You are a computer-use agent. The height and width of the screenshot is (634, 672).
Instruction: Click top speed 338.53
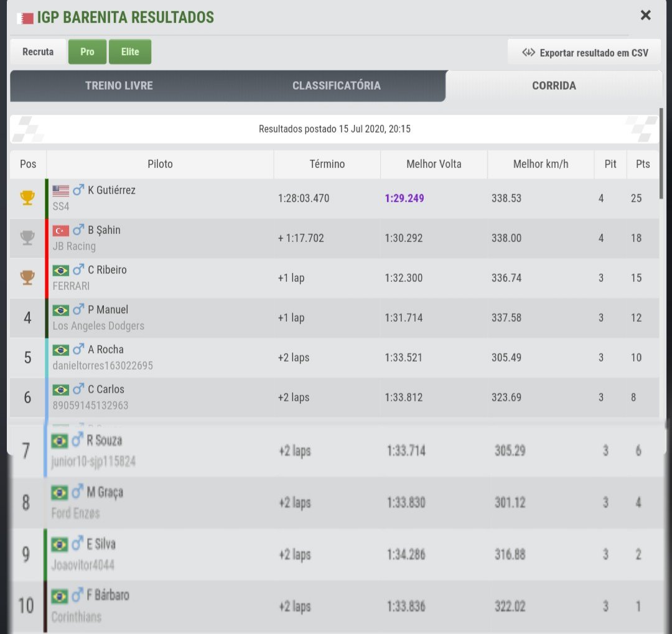(x=506, y=198)
